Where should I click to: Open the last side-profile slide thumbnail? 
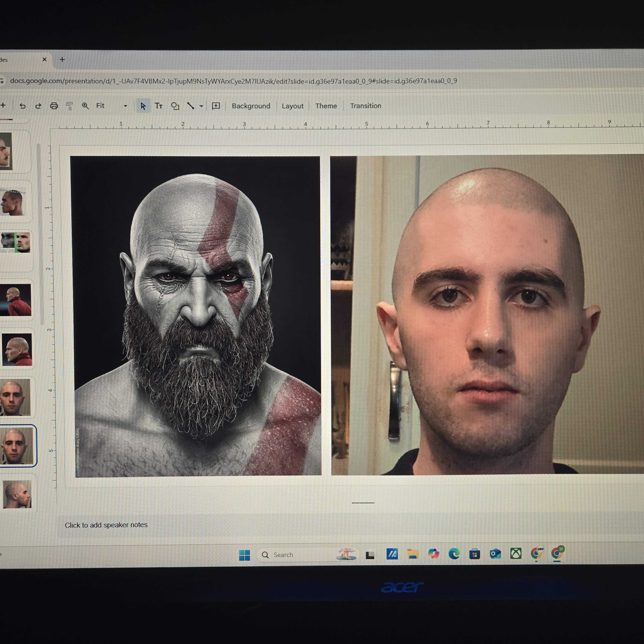(17, 494)
